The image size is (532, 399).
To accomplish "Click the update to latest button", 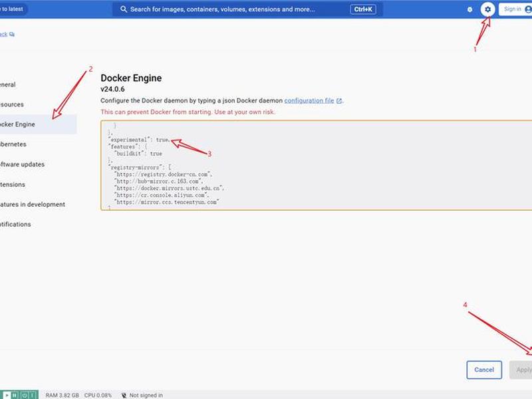I will point(13,9).
